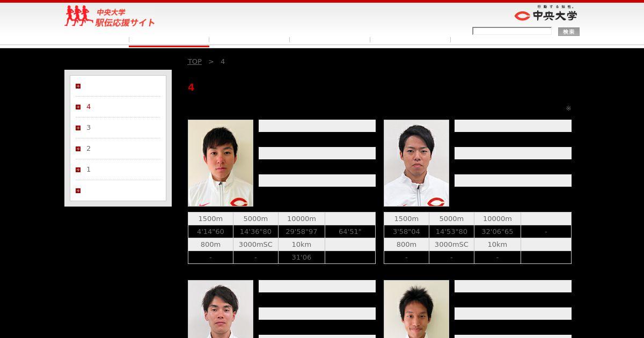Click the red arrow bullet beside 2
Screen dimensions: 644x338
pos(78,149)
